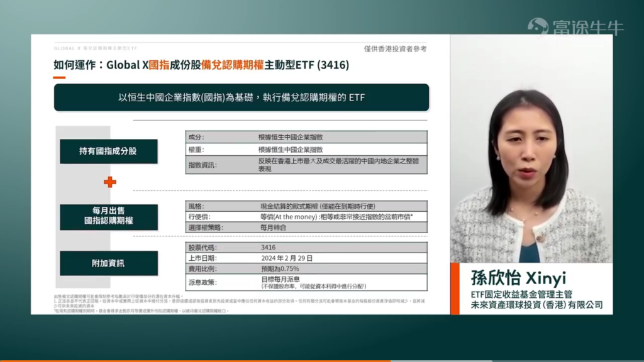Click the value 預期為0.75%
The image size is (644, 362).
click(280, 269)
